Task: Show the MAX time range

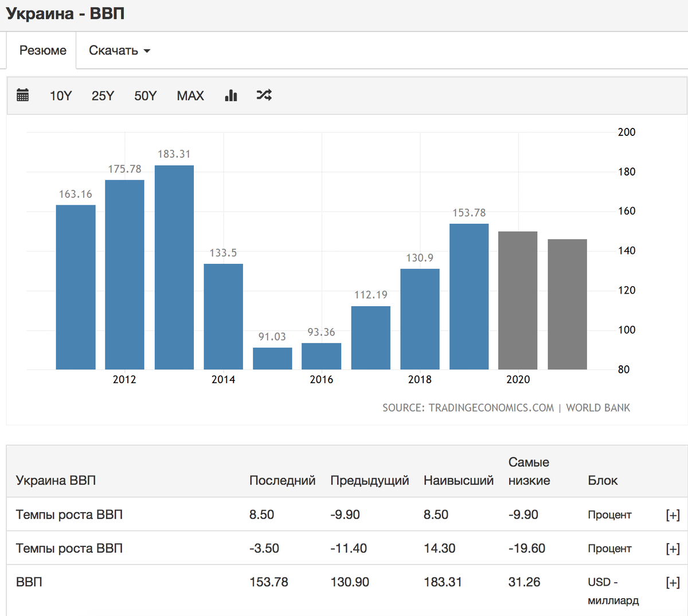Action: coord(190,96)
